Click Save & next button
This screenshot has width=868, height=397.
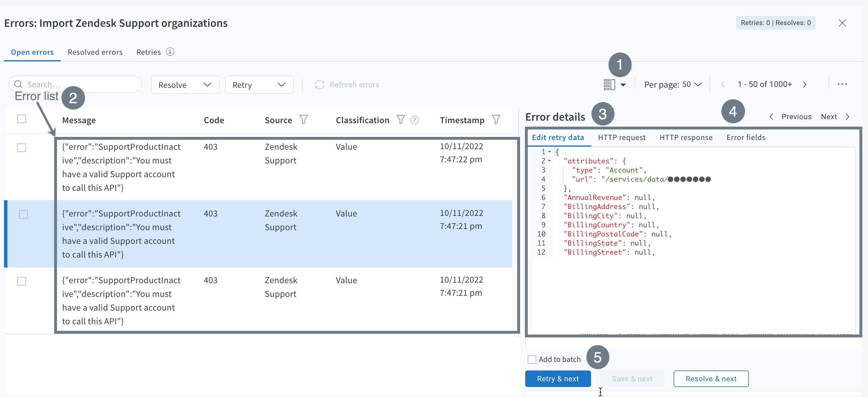click(x=632, y=379)
